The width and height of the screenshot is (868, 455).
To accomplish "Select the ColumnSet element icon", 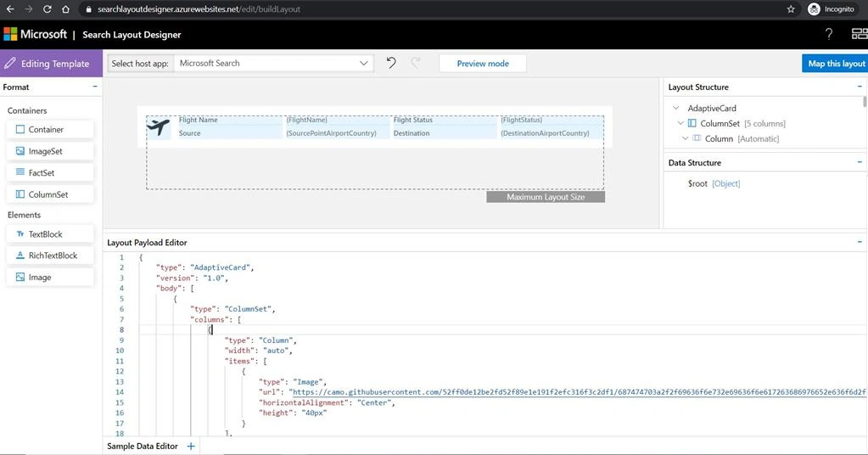I will (20, 194).
